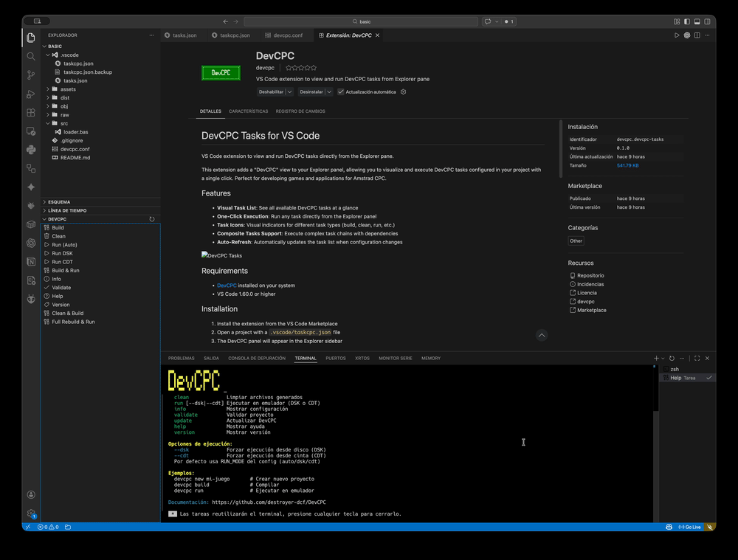Open the CARACTERÍSTICAS tab

pyautogui.click(x=248, y=111)
